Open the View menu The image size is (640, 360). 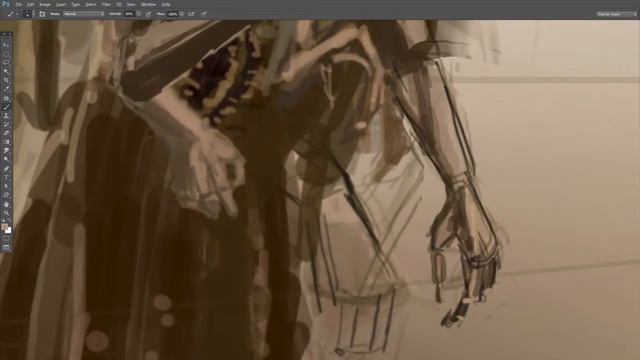click(131, 4)
